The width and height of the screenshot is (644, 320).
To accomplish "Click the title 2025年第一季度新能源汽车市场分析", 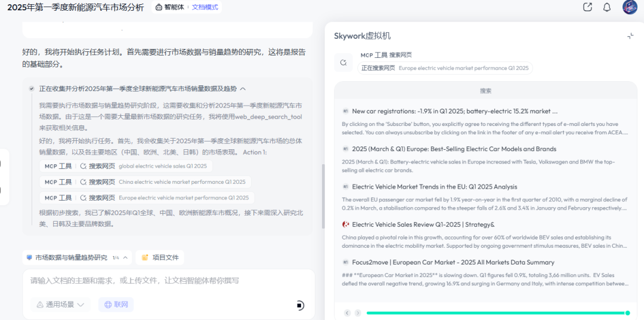I will pyautogui.click(x=76, y=7).
